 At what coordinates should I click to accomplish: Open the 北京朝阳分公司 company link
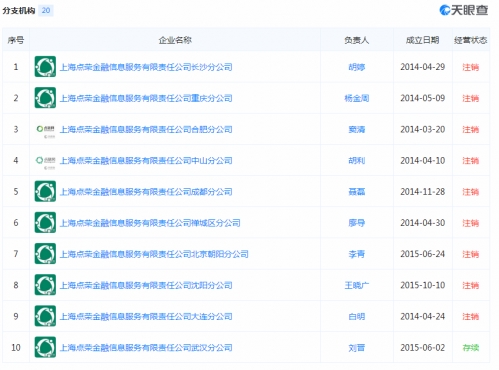[154, 254]
